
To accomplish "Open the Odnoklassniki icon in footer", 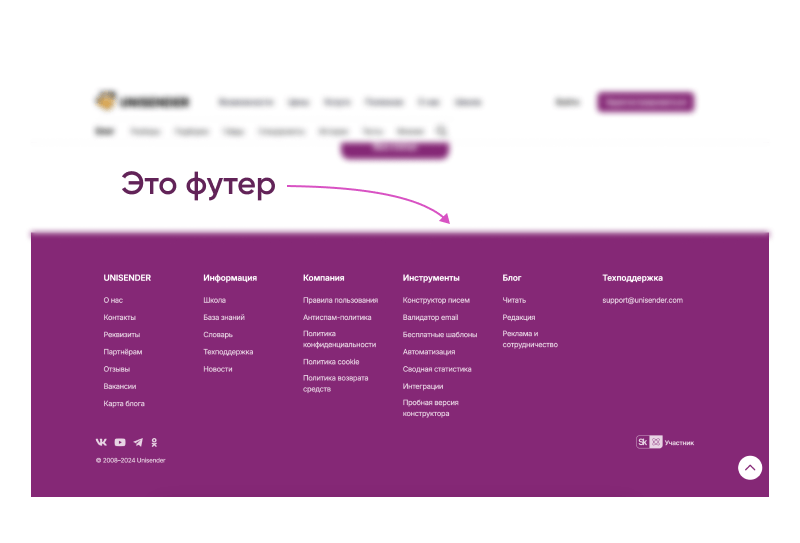I will pyautogui.click(x=154, y=442).
